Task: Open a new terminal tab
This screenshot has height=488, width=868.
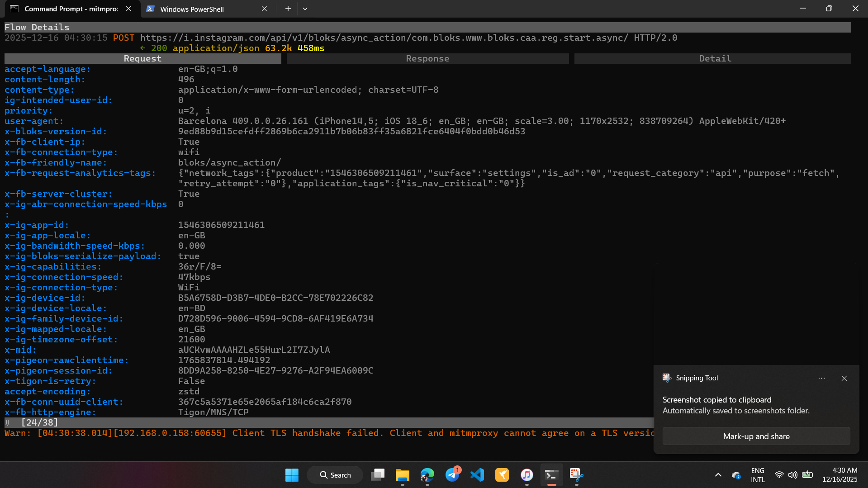Action: click(288, 9)
